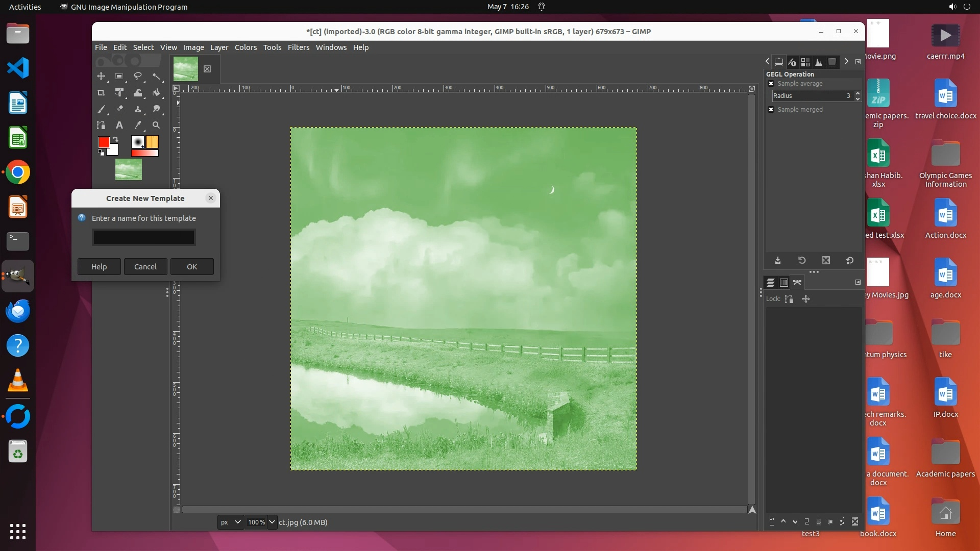Click Cancel in the template dialog
The image size is (980, 551).
click(145, 267)
